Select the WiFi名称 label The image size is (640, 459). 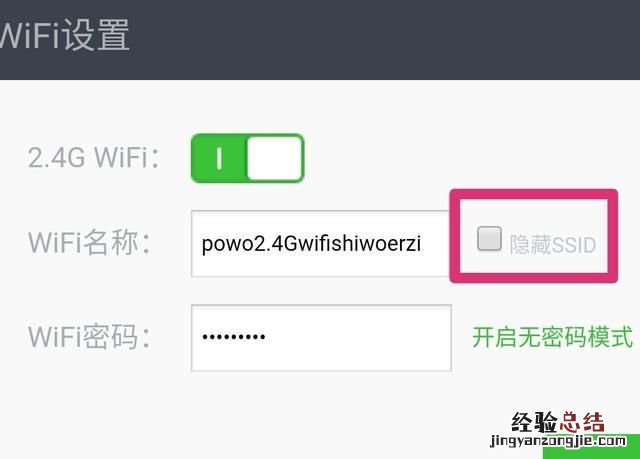click(x=89, y=243)
